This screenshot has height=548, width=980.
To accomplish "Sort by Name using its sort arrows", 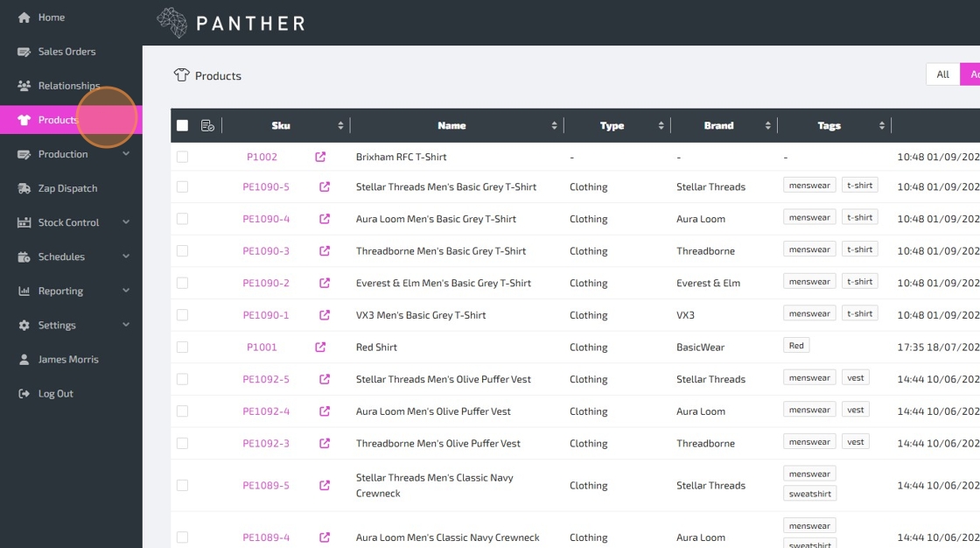I will pos(555,126).
